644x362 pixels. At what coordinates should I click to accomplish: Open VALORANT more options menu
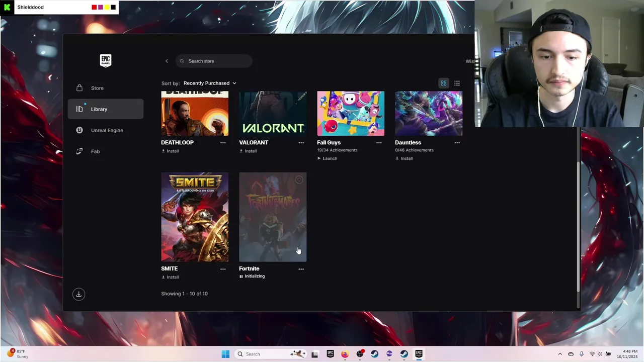301,143
